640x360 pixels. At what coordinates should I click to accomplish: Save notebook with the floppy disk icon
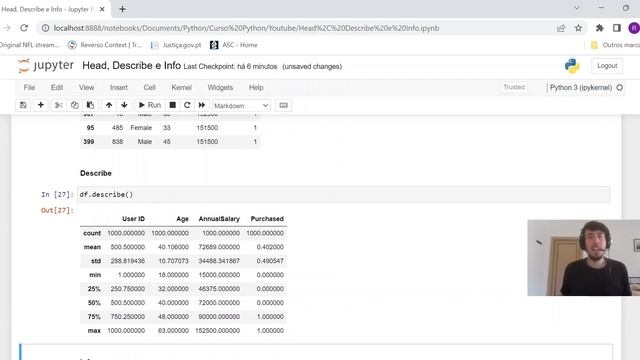[x=23, y=105]
